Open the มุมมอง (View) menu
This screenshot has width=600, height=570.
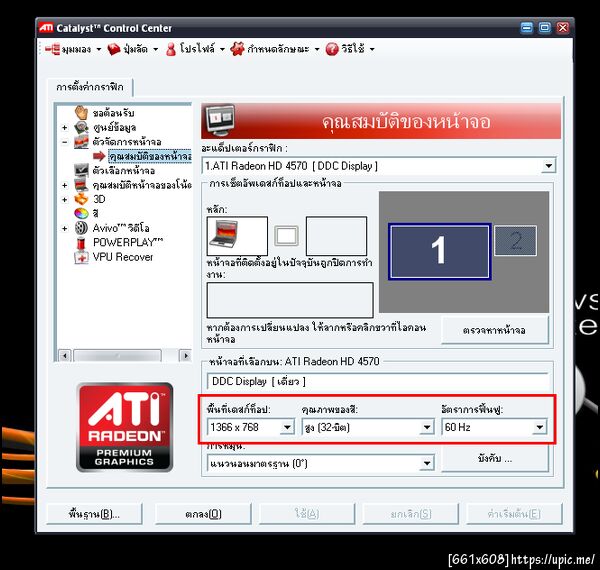[x=73, y=49]
